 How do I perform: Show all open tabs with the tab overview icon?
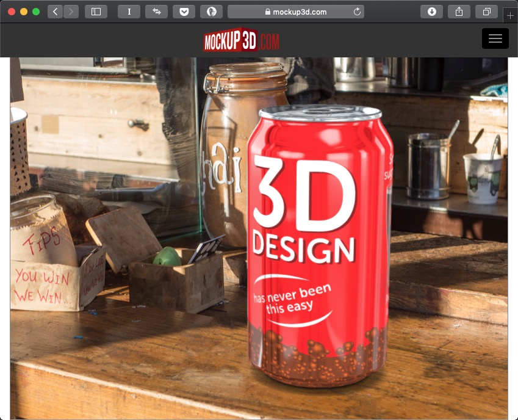point(485,10)
